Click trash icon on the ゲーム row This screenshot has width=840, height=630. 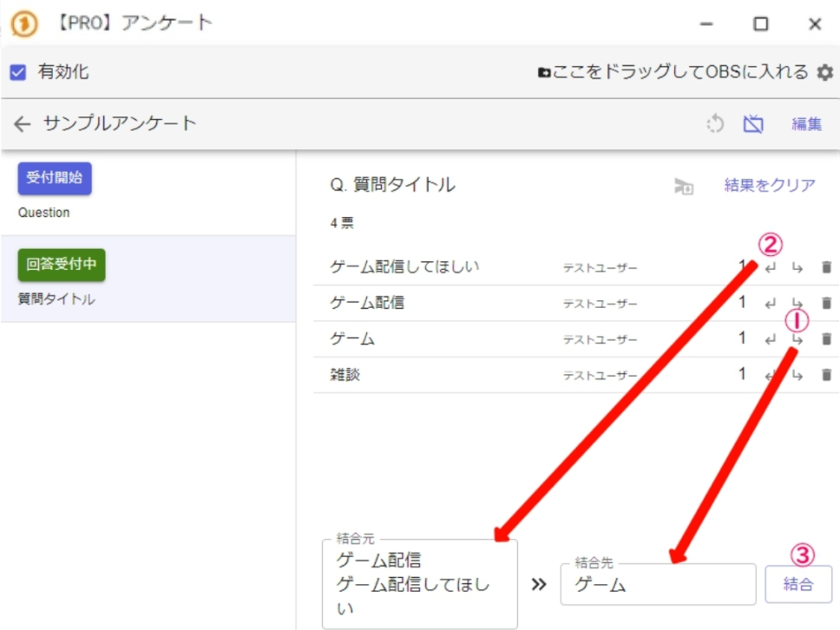(826, 339)
